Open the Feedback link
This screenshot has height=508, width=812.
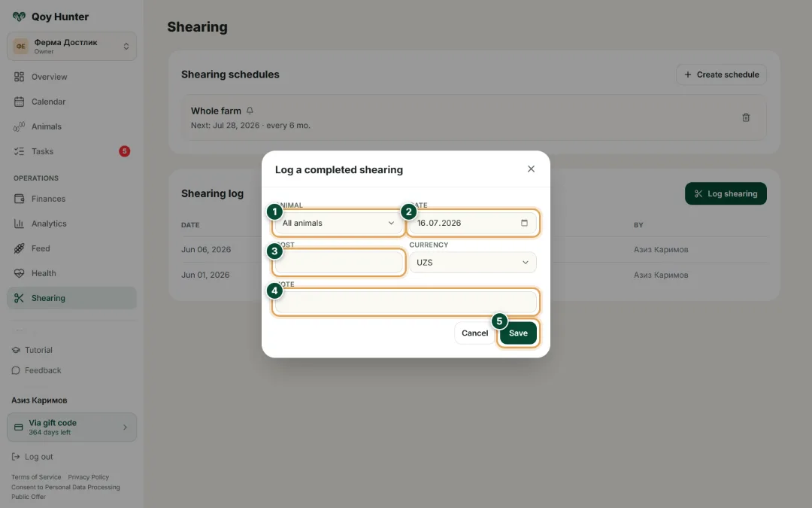pos(43,370)
